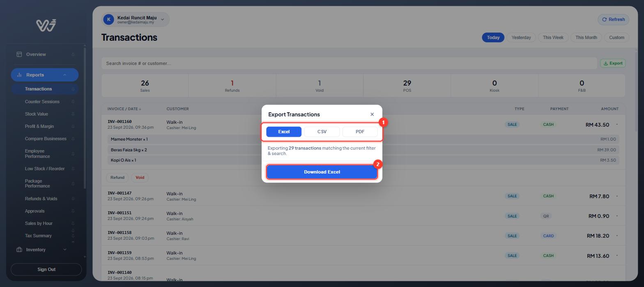Click invoice number INV-001151
644x287 pixels.
120,213
